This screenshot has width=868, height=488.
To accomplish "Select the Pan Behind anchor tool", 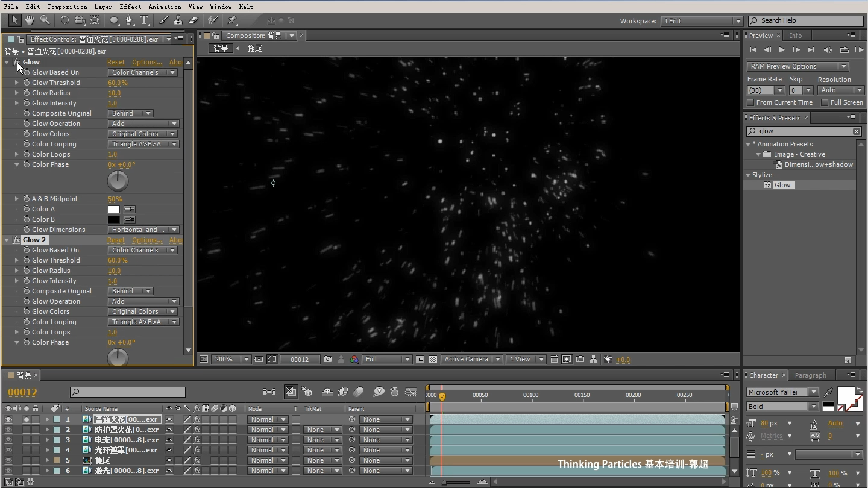I will click(x=95, y=20).
